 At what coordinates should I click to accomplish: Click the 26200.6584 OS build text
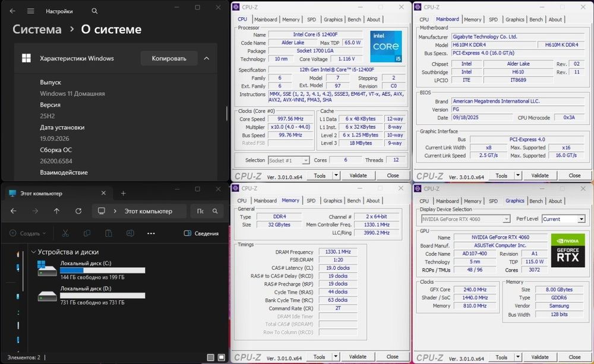point(56,161)
